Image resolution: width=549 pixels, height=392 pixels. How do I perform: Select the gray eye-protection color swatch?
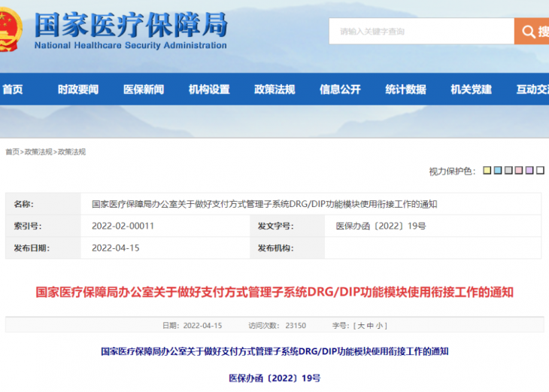(508, 171)
